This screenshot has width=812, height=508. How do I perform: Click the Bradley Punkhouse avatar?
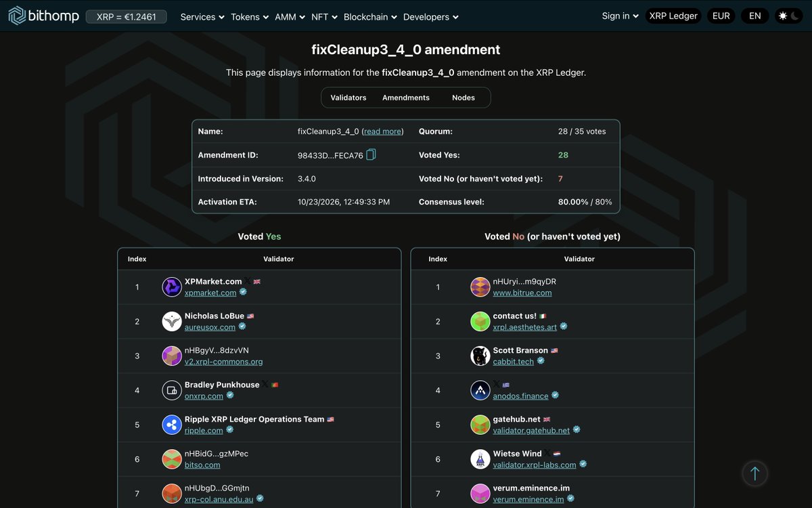(x=172, y=390)
